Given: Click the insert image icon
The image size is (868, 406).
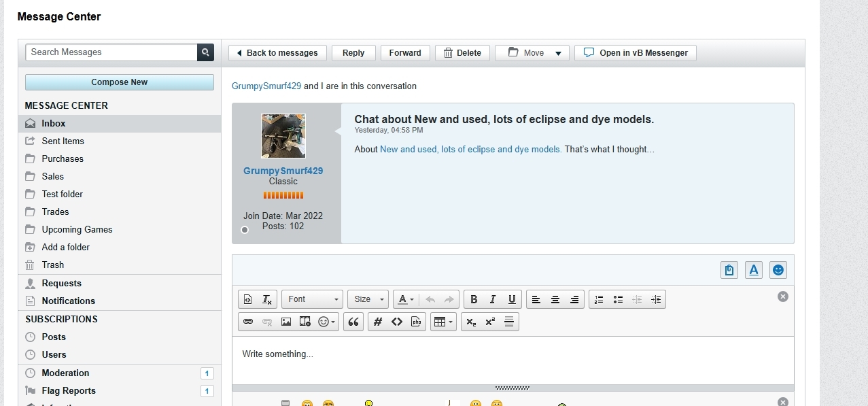Looking at the screenshot, I should [x=286, y=322].
